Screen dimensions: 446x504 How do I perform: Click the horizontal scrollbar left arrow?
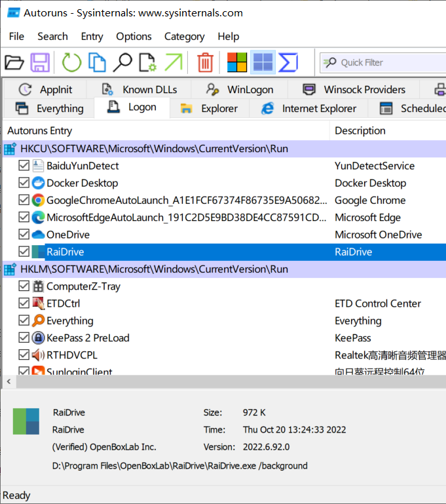tap(9, 381)
